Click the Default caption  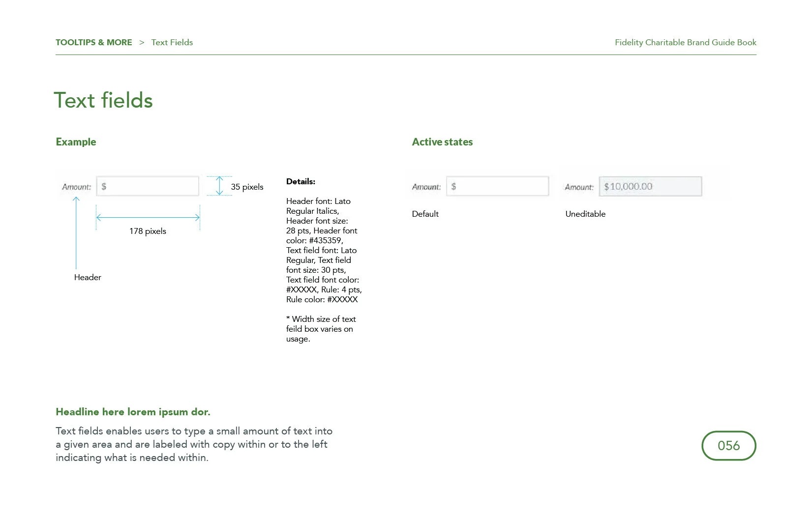(425, 214)
